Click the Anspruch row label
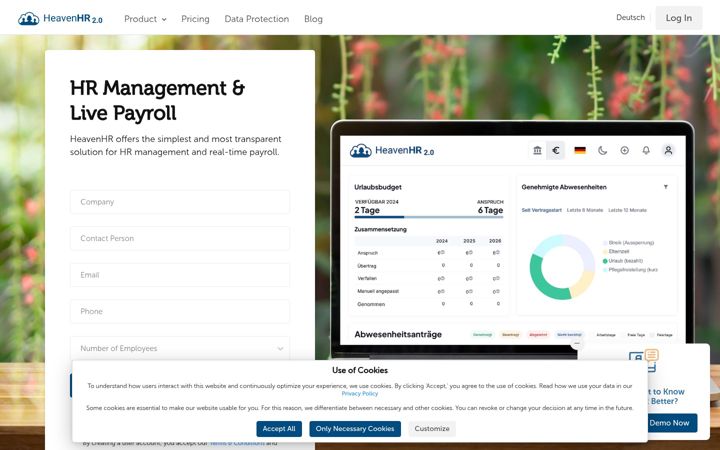Screen dimensions: 720x450 [x=367, y=253]
